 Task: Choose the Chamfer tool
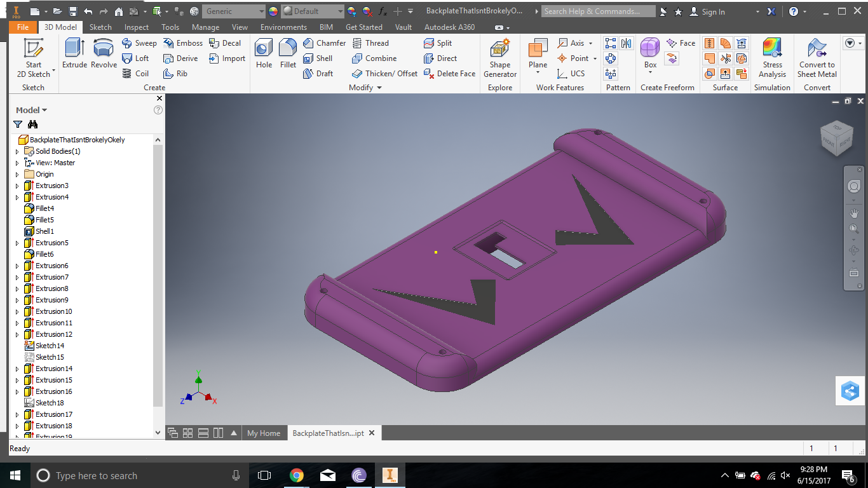[324, 43]
